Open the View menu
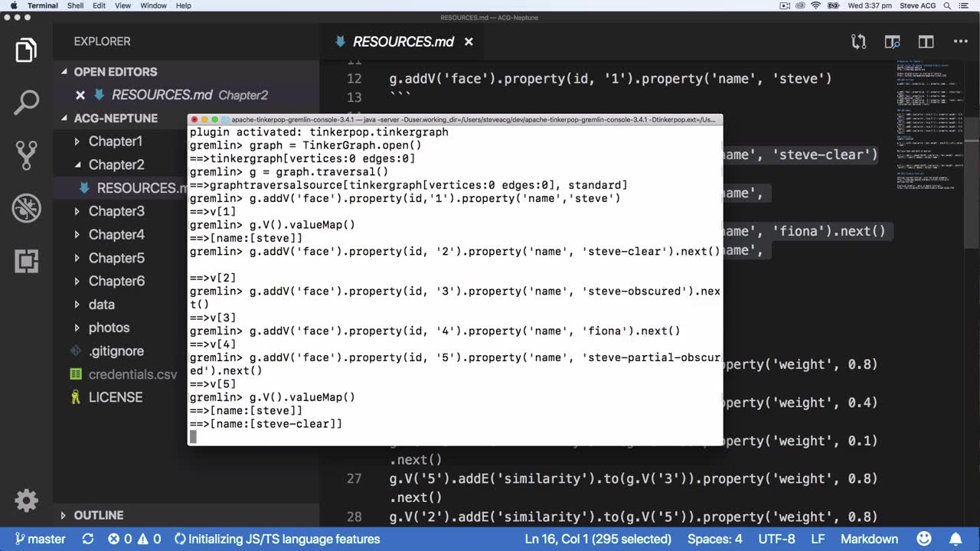This screenshot has height=551, width=980. 123,5
